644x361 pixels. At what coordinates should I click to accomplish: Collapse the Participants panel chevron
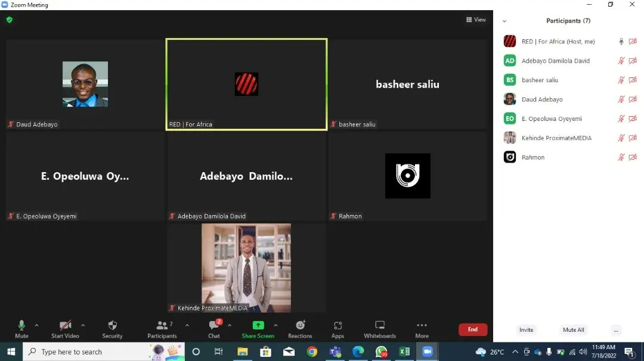point(504,21)
